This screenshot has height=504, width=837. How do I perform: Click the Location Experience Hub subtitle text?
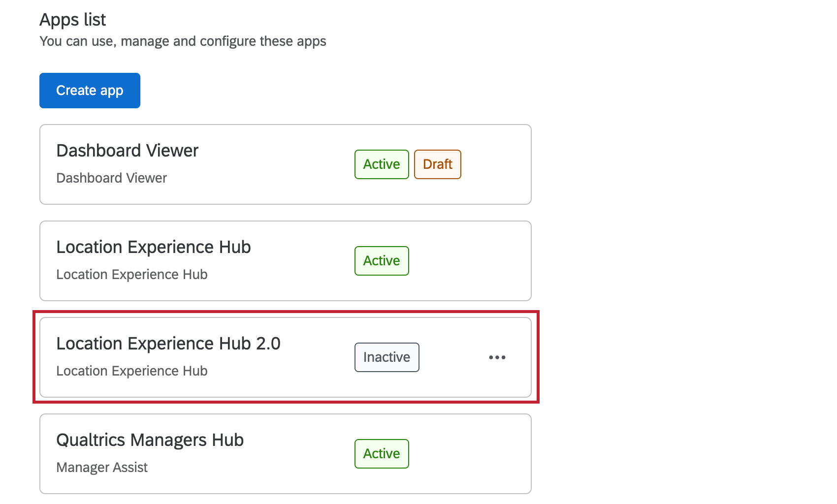tap(131, 274)
